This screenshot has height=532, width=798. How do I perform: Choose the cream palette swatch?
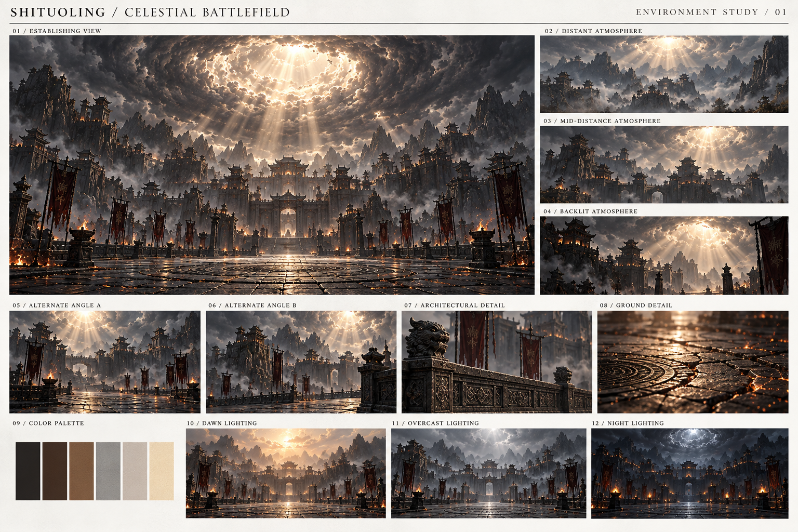click(162, 471)
